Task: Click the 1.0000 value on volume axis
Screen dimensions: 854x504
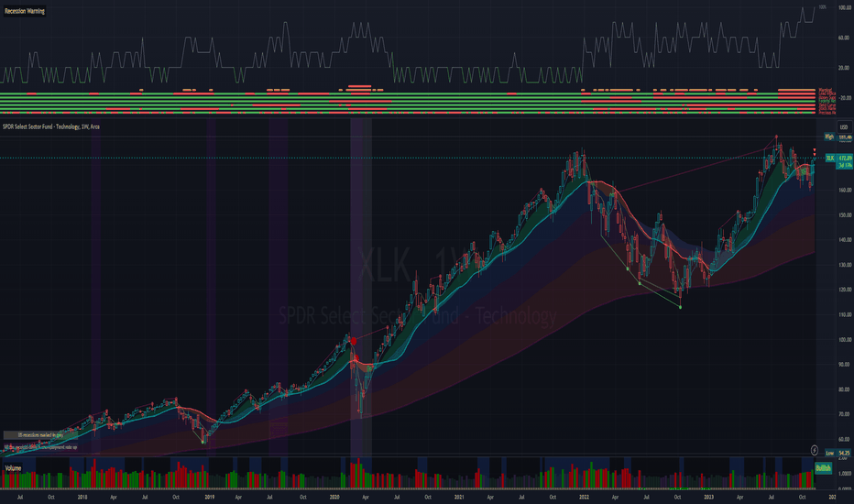Action: 845,474
